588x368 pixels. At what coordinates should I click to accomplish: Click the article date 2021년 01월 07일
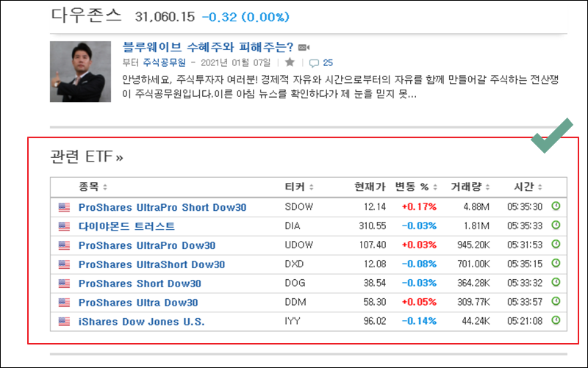click(x=235, y=62)
